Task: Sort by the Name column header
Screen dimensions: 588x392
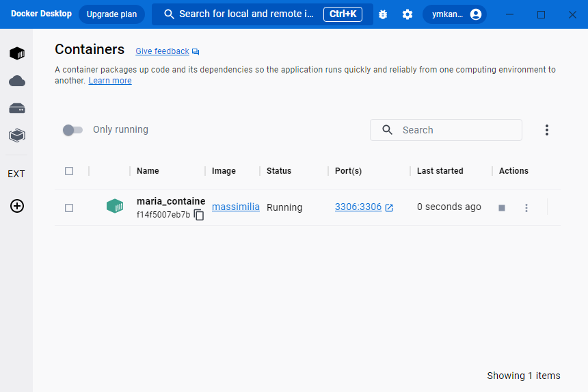Action: (148, 171)
